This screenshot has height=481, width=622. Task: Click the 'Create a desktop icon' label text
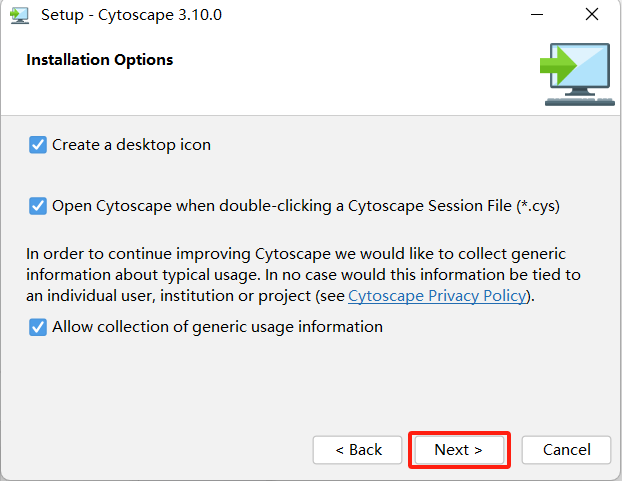pyautogui.click(x=131, y=145)
